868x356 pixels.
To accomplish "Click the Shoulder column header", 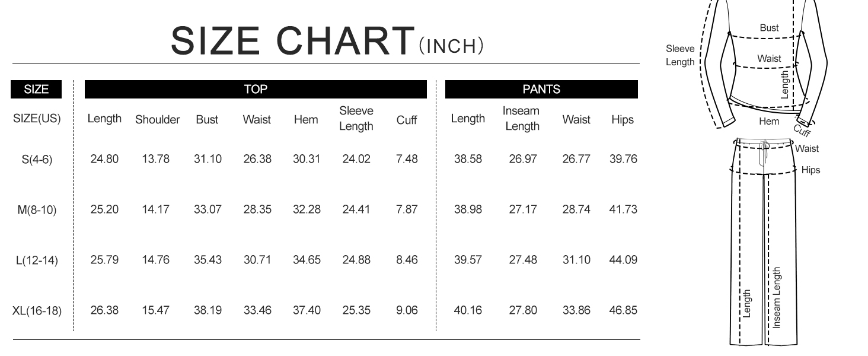I will click(157, 120).
